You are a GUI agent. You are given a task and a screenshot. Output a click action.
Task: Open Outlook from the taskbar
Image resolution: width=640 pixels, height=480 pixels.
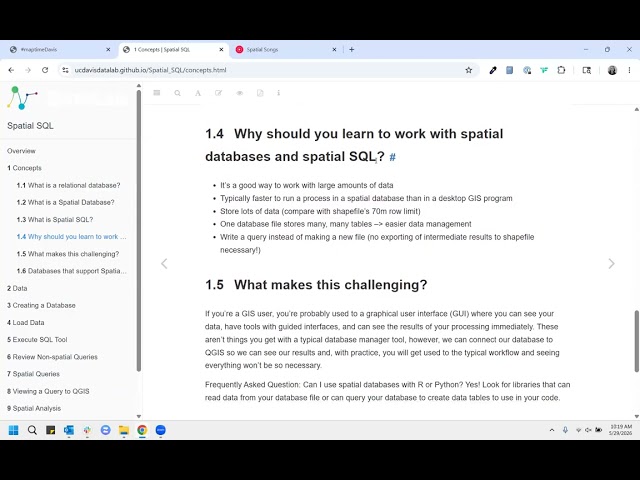69,430
